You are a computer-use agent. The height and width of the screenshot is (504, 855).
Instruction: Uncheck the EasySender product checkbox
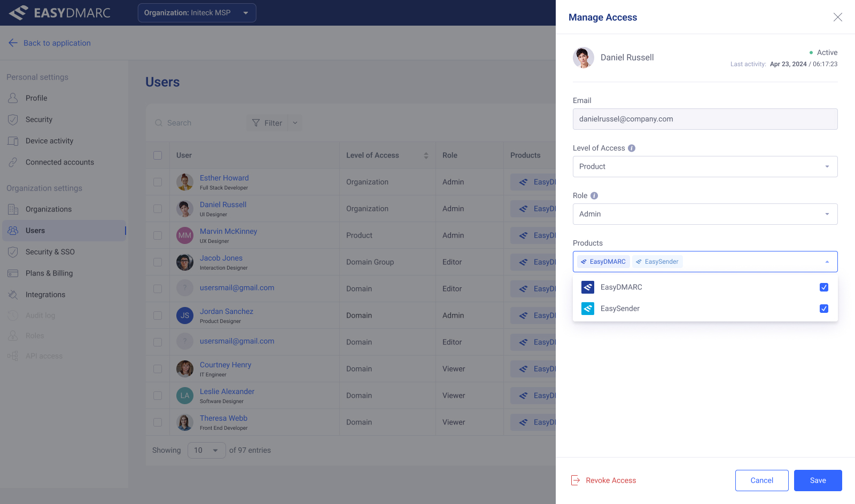(824, 309)
